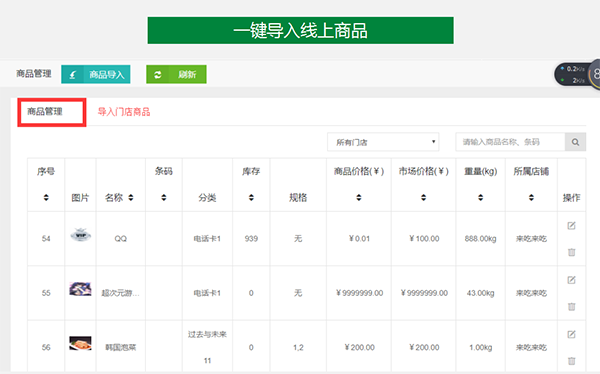
Task: Sort the table by 序号 column
Action: (x=46, y=198)
